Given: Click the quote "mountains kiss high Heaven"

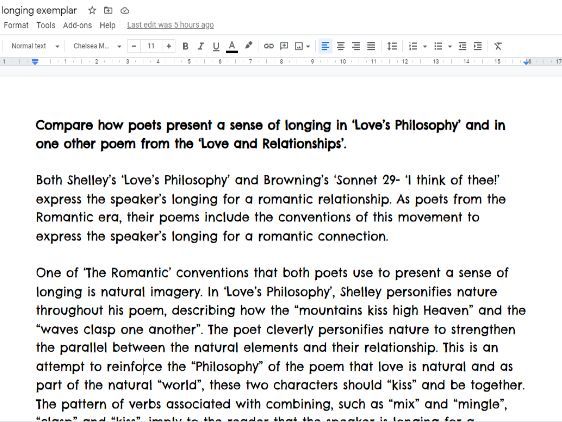Looking at the screenshot, I should pyautogui.click(x=384, y=310).
